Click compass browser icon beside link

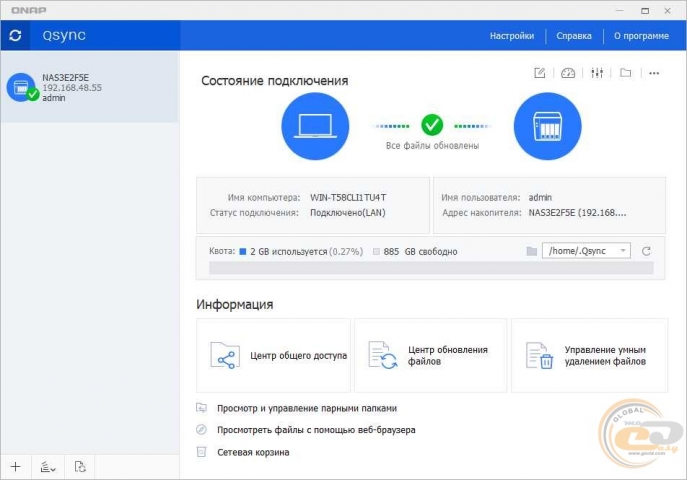(201, 430)
